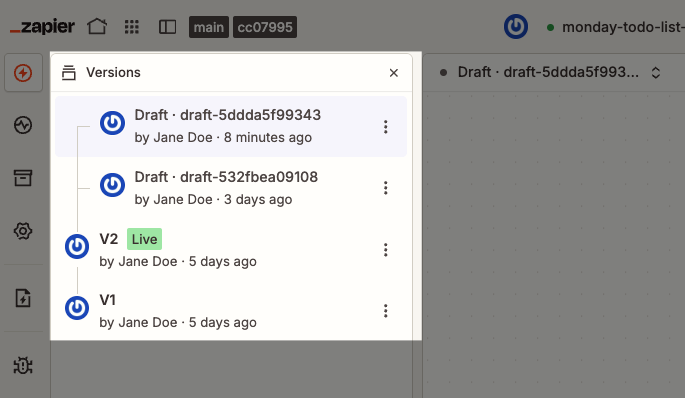The image size is (685, 398).
Task: Toggle the sidebar panel icon
Action: coord(167,27)
